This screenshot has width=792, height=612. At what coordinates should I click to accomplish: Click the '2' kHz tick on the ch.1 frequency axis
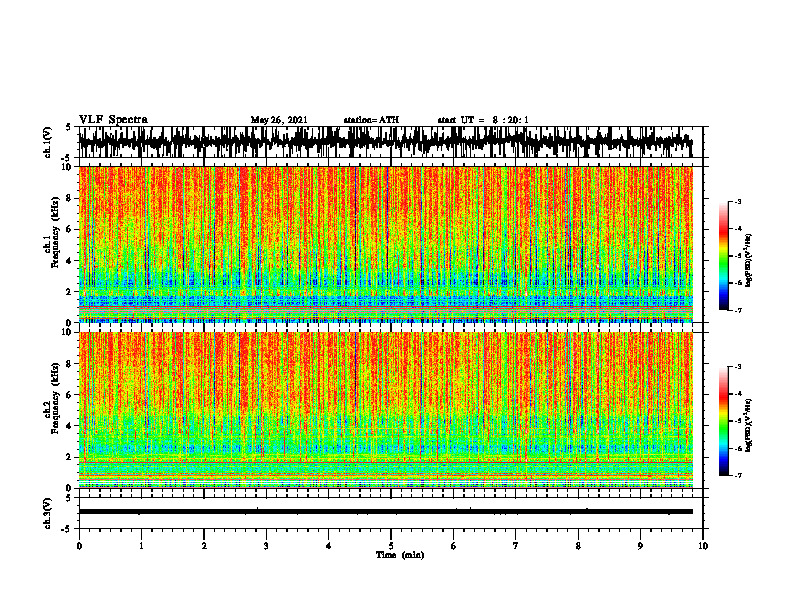tap(70, 292)
